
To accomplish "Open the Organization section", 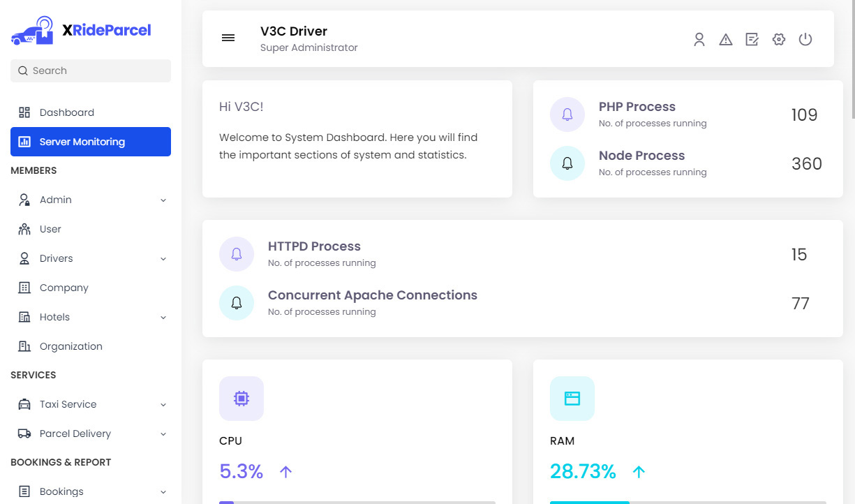I will (70, 346).
